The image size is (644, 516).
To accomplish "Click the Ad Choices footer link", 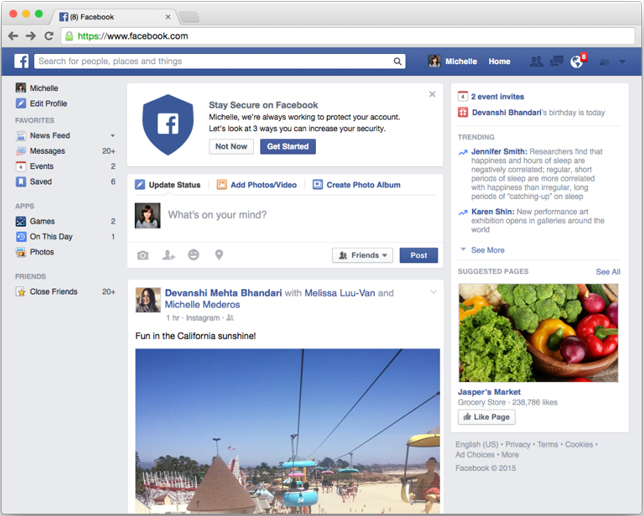I will coord(475,455).
